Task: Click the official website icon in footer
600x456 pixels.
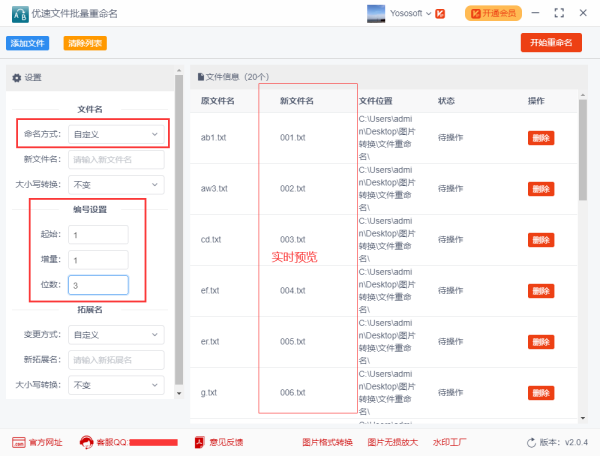Action: (19, 442)
